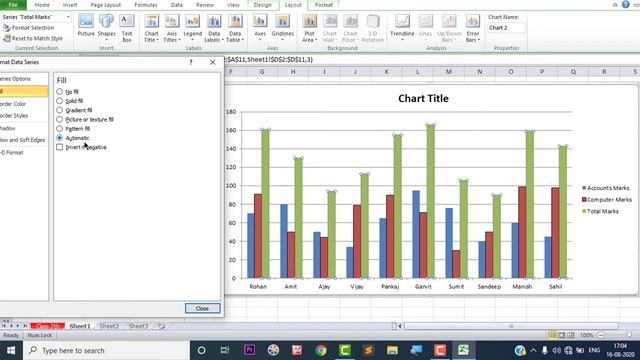Select the No fill radio button

(x=60, y=91)
